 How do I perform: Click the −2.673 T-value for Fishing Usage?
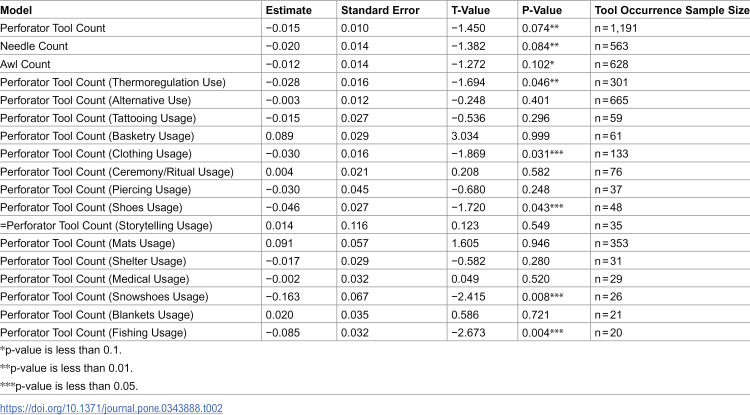click(x=468, y=333)
